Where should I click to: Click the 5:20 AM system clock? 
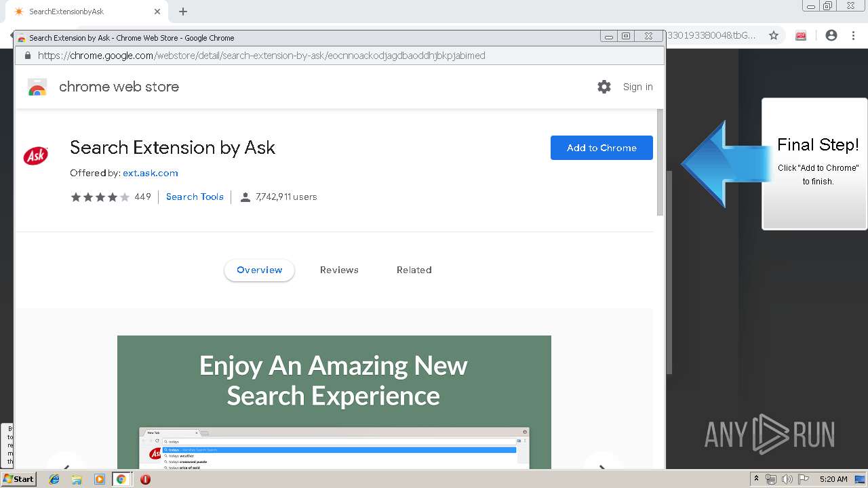point(833,479)
